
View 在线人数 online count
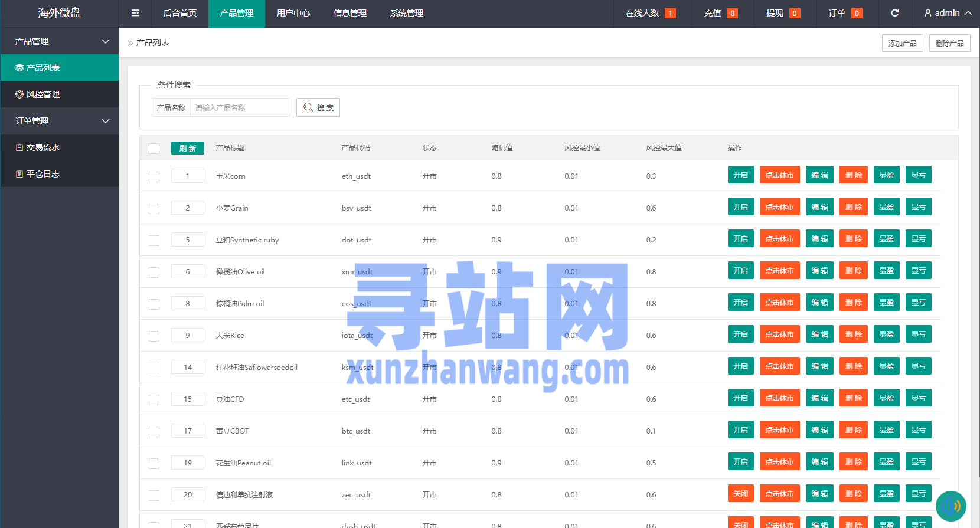click(651, 13)
